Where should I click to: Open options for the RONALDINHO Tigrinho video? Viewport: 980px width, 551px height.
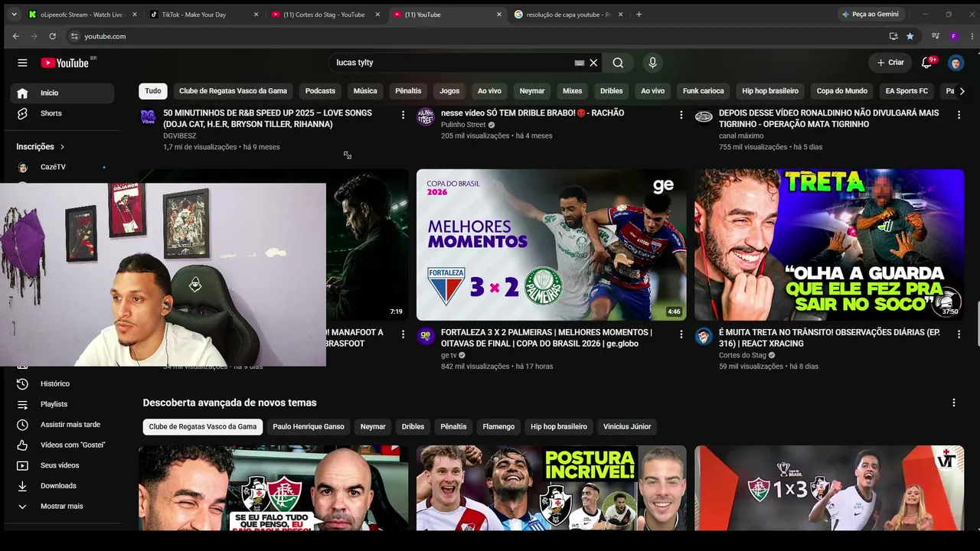click(959, 115)
